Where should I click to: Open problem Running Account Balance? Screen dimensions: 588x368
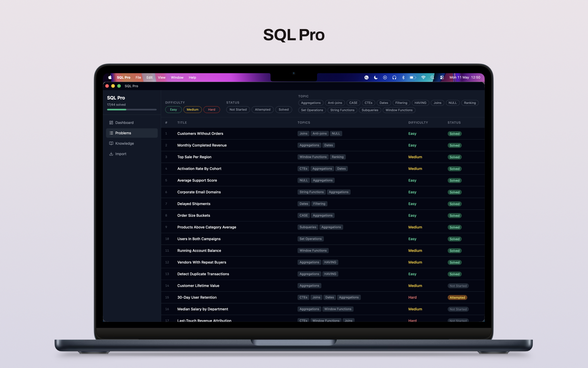click(x=323, y=250)
